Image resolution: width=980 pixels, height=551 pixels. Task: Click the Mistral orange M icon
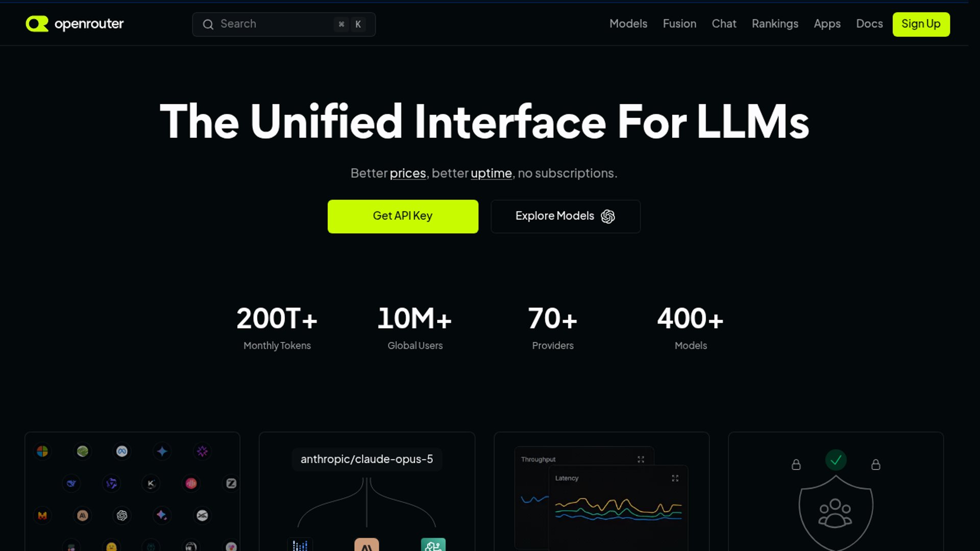(x=42, y=515)
